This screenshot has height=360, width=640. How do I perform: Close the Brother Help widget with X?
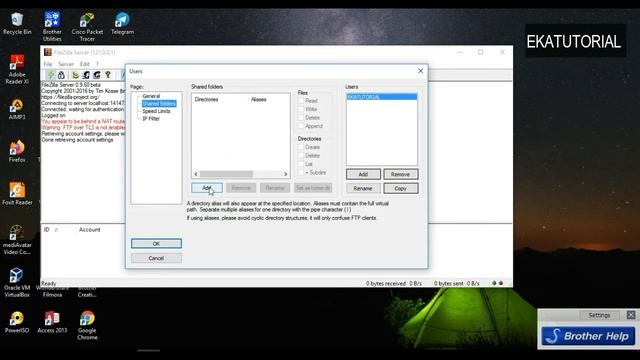631,315
